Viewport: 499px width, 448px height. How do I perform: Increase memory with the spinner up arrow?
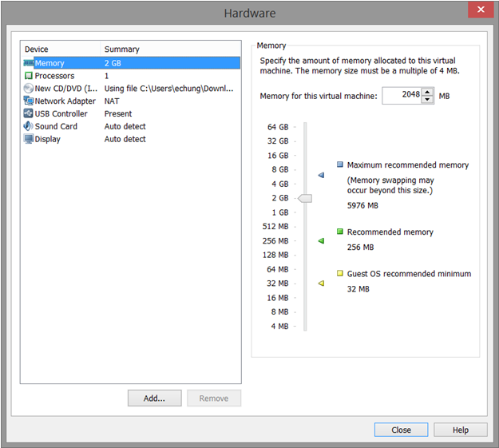(x=427, y=92)
